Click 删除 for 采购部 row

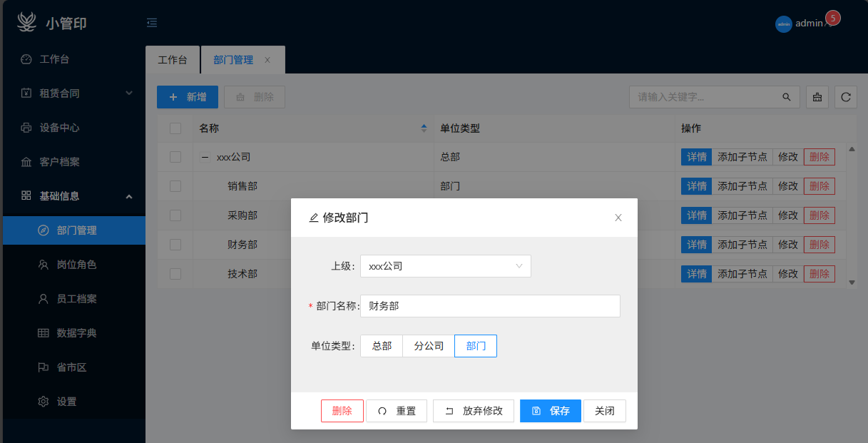tap(820, 215)
